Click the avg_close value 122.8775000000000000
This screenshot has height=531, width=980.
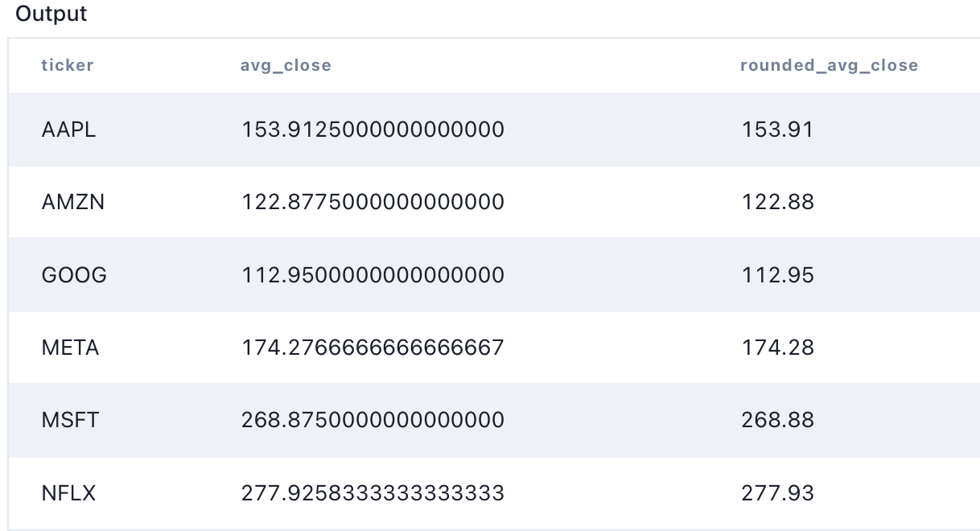click(x=373, y=201)
